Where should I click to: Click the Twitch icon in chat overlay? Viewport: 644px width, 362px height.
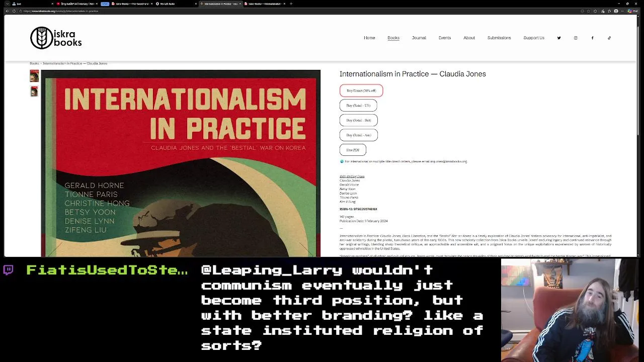(x=8, y=270)
